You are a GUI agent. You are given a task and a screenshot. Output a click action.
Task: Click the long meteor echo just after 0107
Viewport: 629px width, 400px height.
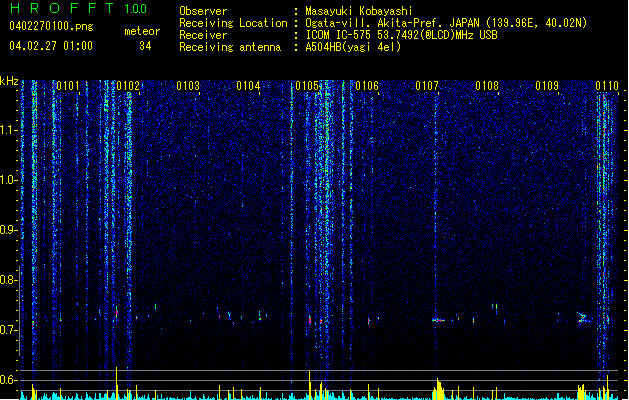click(x=438, y=320)
